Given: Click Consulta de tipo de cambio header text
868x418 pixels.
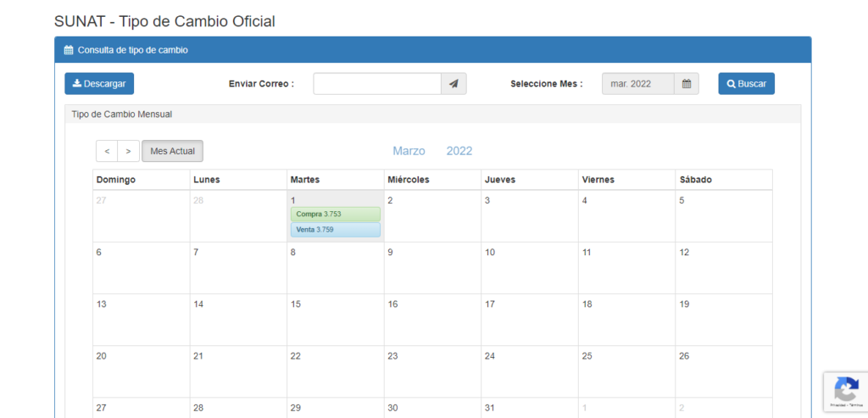Looking at the screenshot, I should (x=133, y=50).
